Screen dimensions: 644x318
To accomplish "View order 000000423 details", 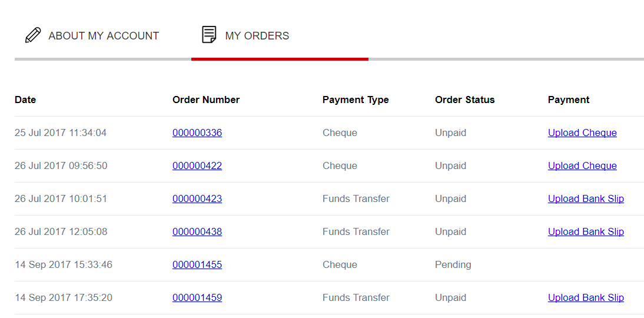I will 197,198.
